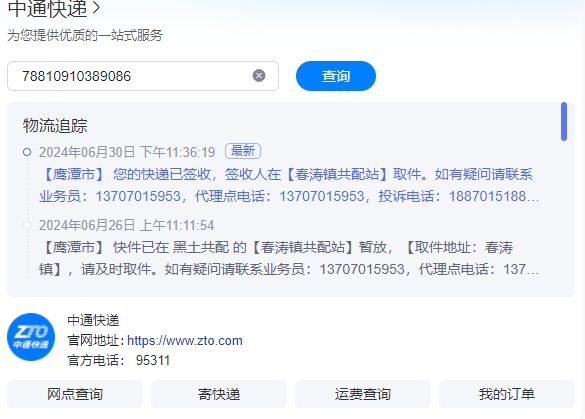Select the 网点查询 button

coord(75,394)
